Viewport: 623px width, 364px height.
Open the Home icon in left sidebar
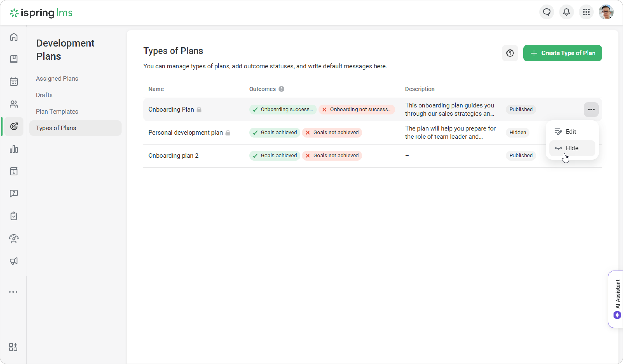(14, 37)
